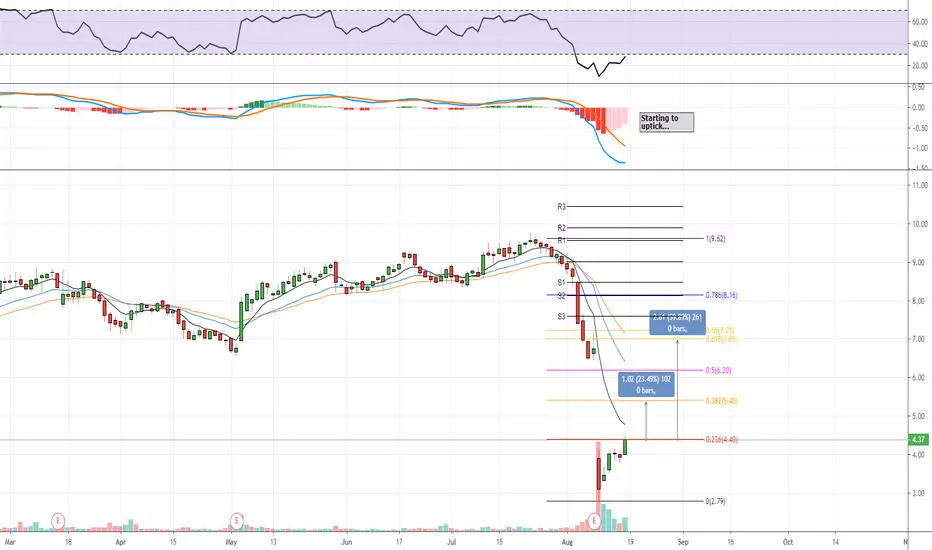
Task: Click the 6.00 price scale value
Action: pyautogui.click(x=920, y=378)
